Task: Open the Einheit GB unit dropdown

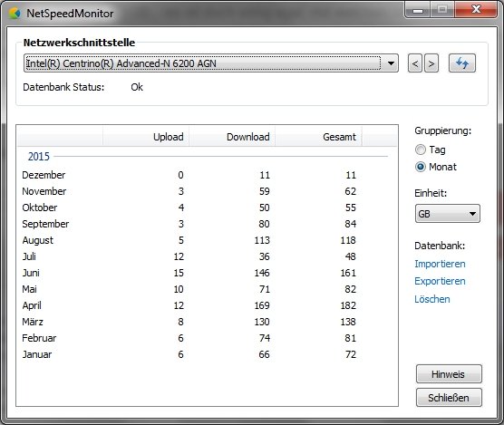Action: click(448, 214)
